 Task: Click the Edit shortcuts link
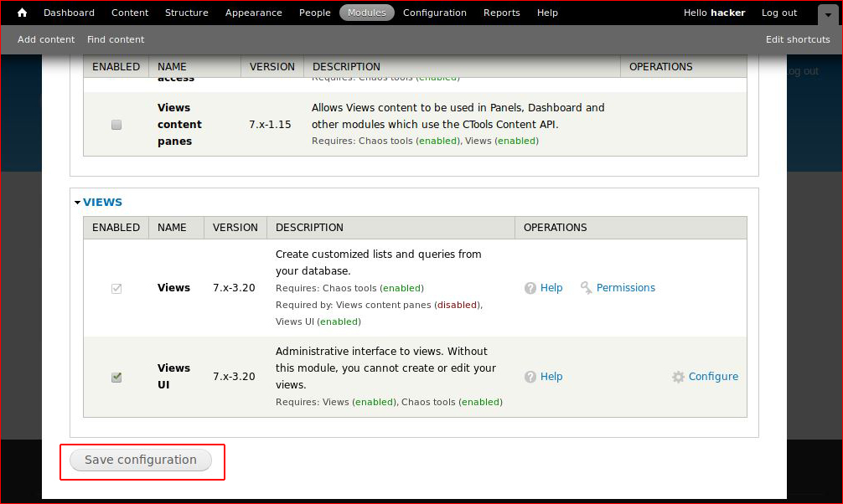click(798, 39)
